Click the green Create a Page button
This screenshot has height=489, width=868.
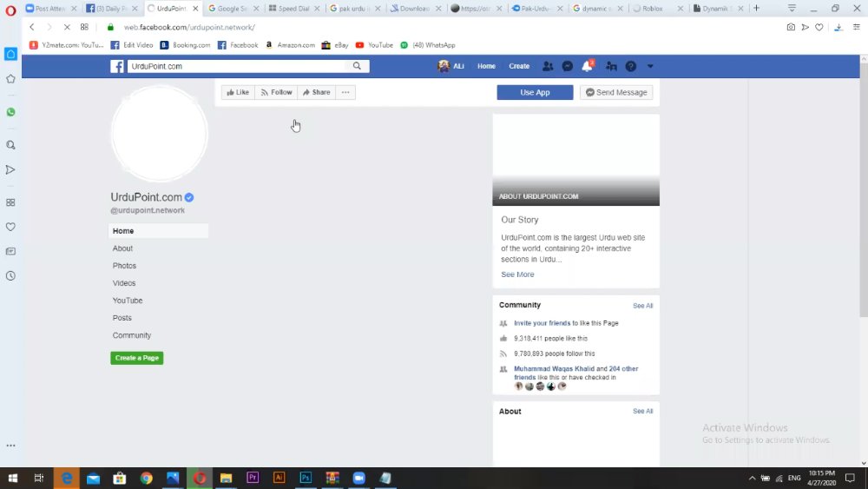(137, 358)
